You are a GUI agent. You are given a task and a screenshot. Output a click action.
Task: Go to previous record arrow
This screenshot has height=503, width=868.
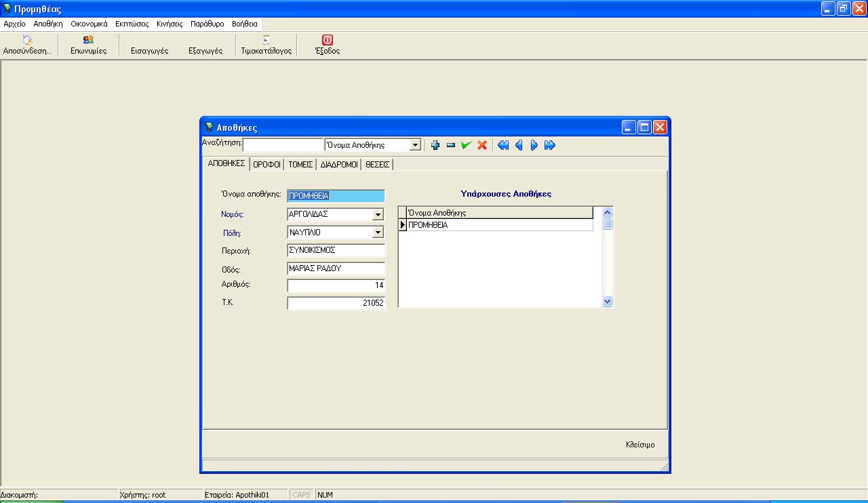point(519,145)
